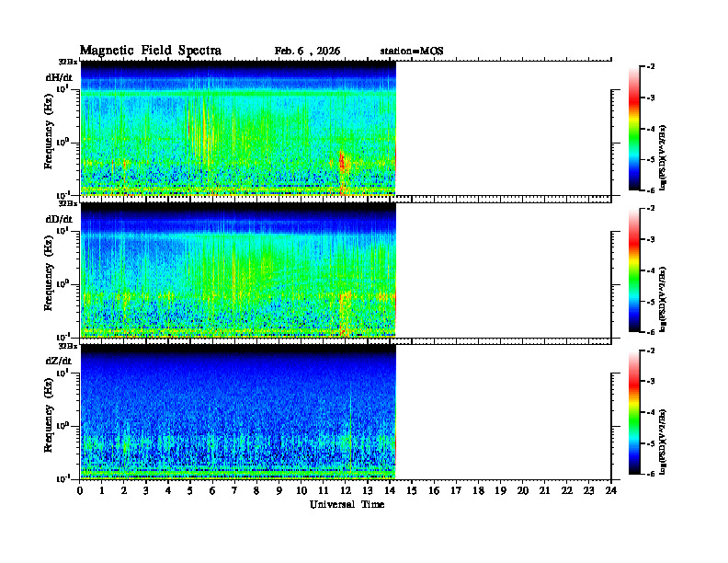This screenshot has width=728, height=563.
Task: Click hour 1 on the Universal Time axis
Action: click(102, 491)
